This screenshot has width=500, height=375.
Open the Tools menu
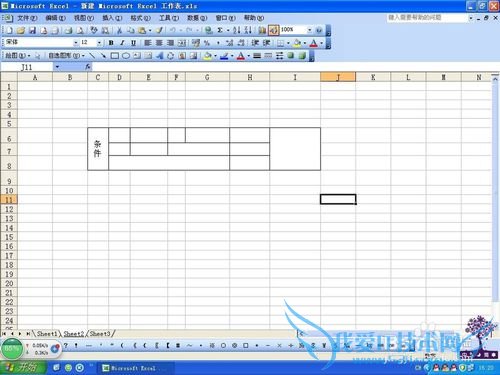tap(169, 18)
